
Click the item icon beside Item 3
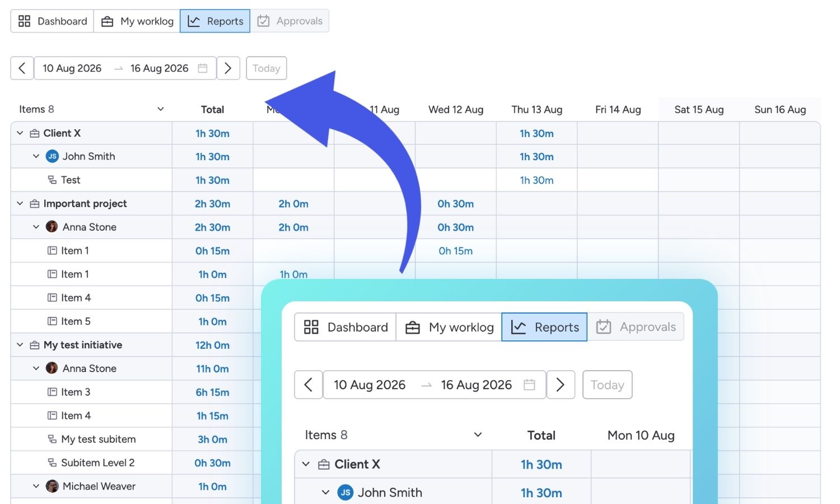click(x=52, y=392)
